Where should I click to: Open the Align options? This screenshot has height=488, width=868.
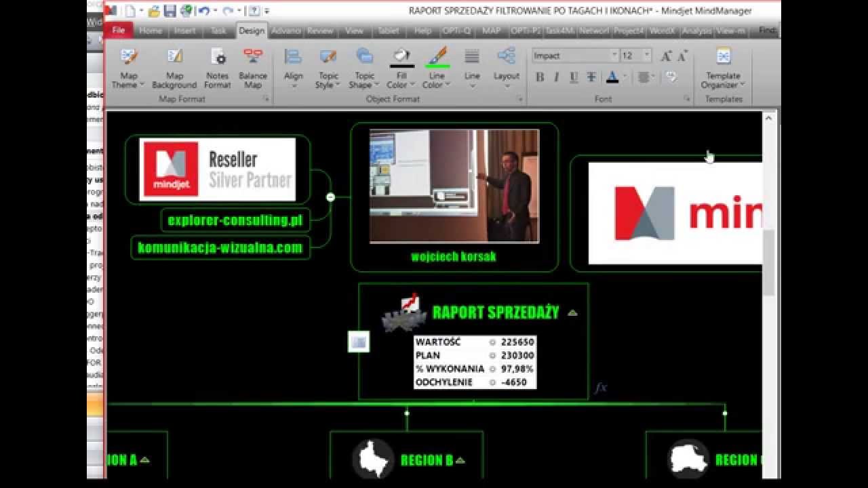[x=293, y=68]
